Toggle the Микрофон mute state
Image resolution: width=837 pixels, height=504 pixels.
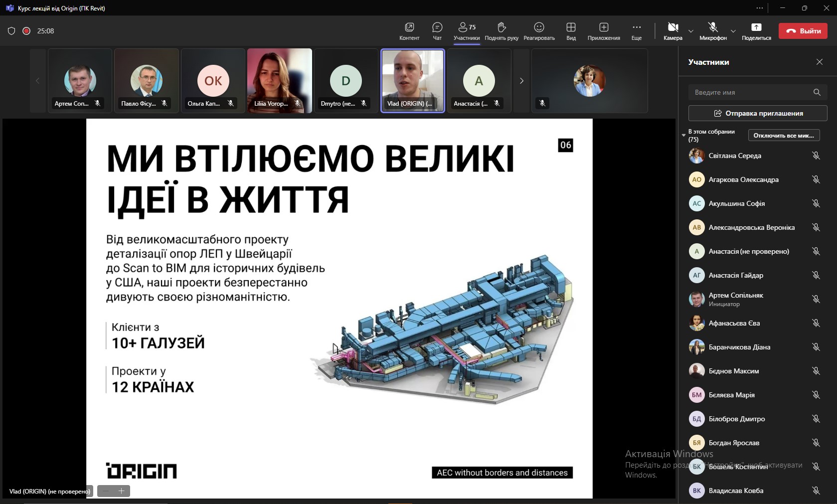pos(713,31)
